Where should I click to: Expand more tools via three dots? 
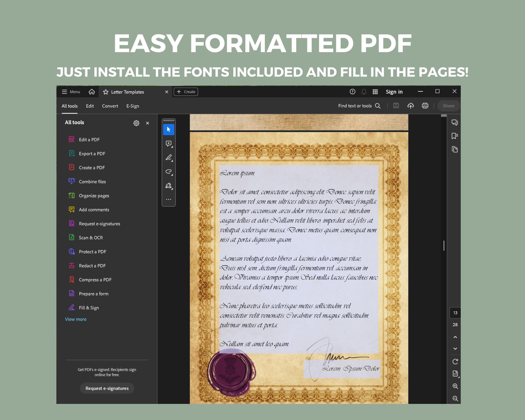pyautogui.click(x=169, y=199)
